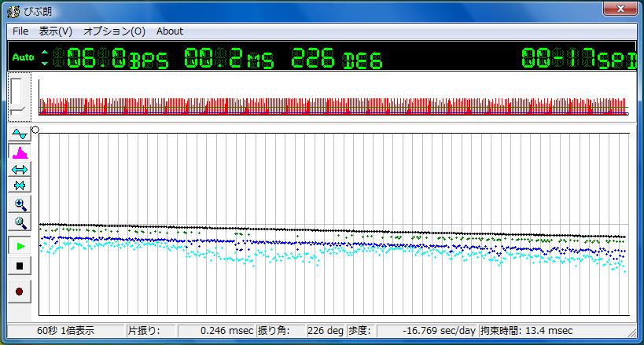Click the -16.769 sec/day value
The image size is (644, 345).
(427, 331)
